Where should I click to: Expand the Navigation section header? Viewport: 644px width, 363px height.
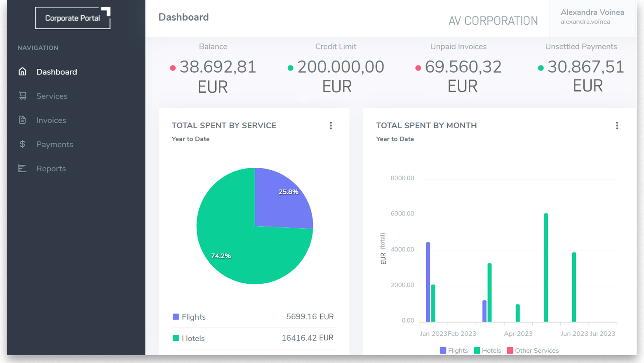coord(38,48)
